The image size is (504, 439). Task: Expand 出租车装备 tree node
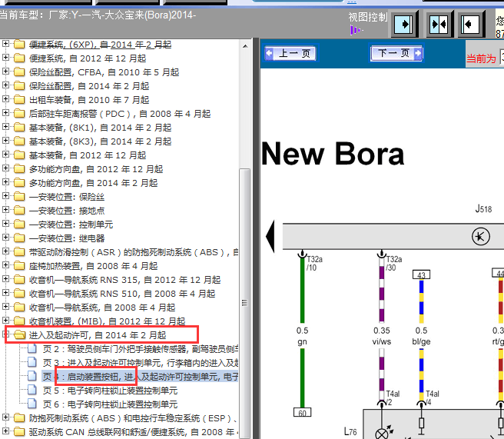[x=5, y=99]
